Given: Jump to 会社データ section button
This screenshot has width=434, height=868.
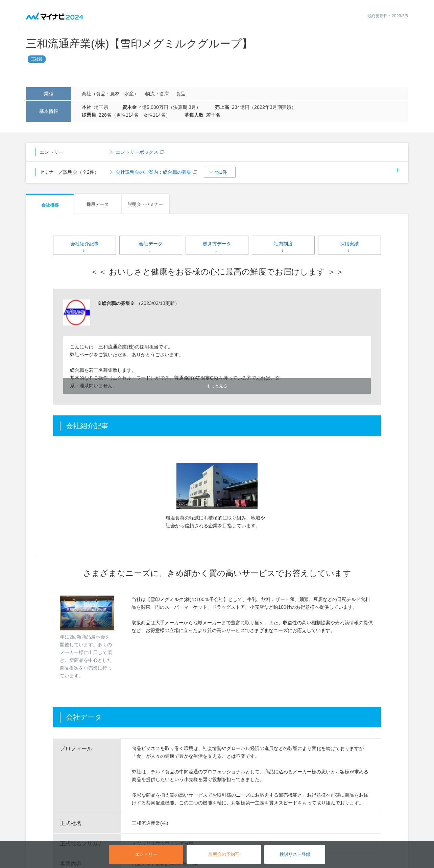Looking at the screenshot, I should (151, 245).
